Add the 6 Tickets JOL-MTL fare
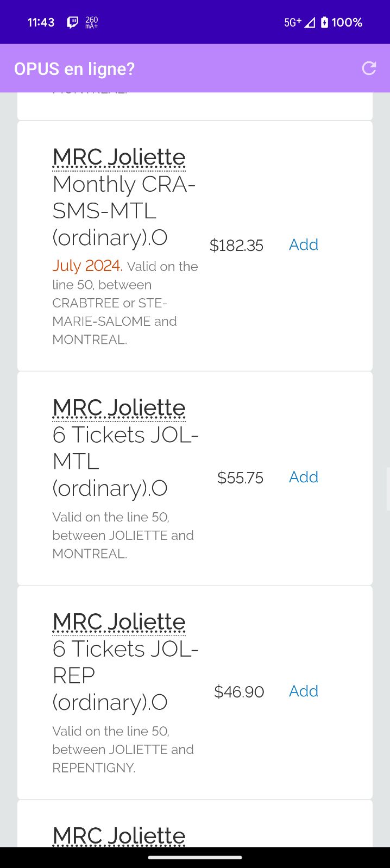This screenshot has width=390, height=868. (303, 477)
